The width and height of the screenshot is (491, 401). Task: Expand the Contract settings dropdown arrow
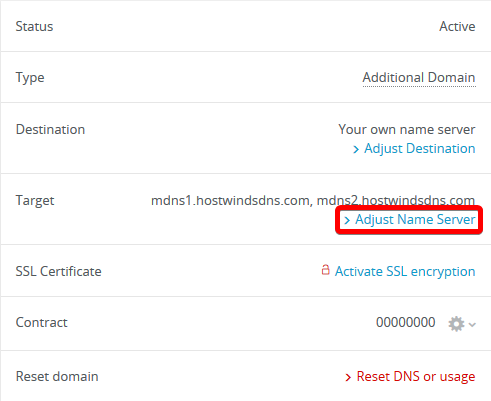click(x=472, y=324)
